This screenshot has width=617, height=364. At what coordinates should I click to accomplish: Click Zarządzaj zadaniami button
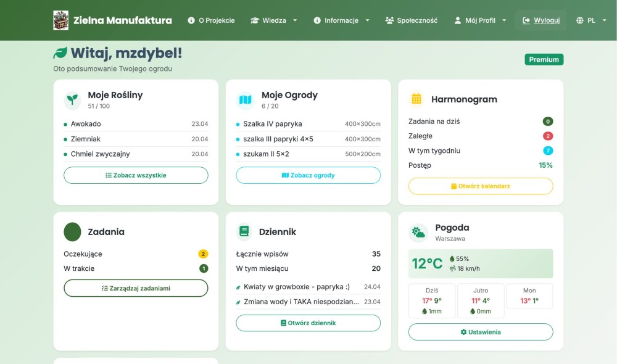[x=136, y=288]
